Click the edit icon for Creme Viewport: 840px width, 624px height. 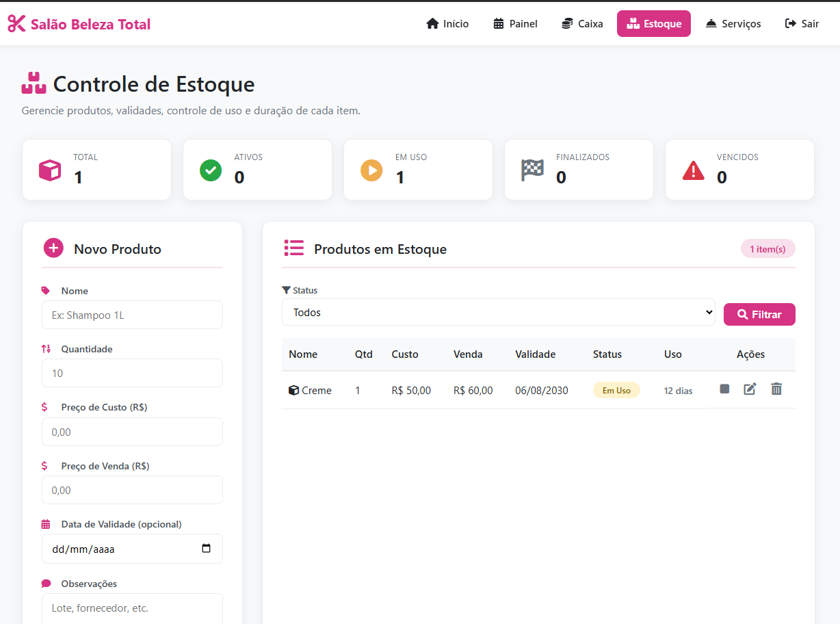tap(750, 389)
